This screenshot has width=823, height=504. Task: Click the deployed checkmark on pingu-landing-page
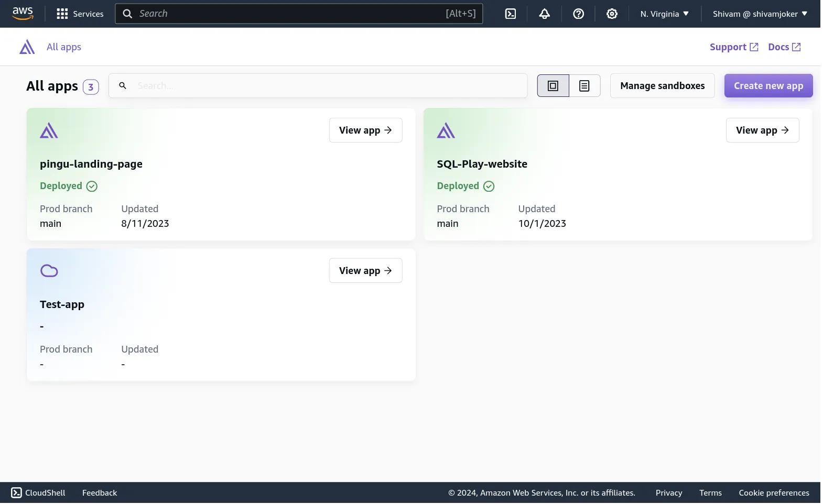[92, 187]
